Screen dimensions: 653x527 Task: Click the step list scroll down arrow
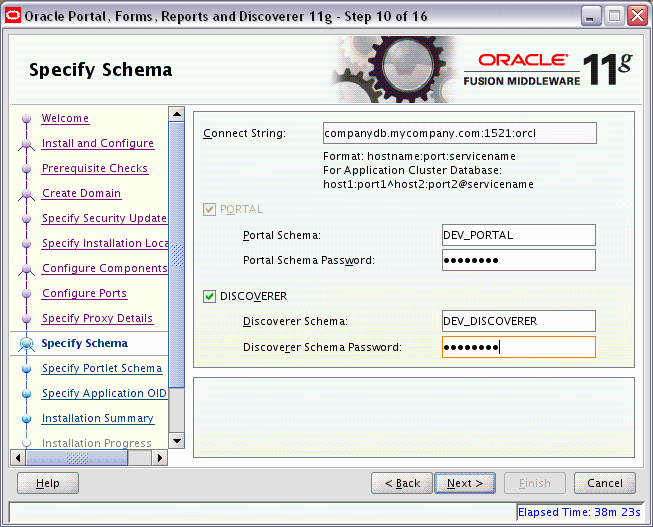(177, 441)
